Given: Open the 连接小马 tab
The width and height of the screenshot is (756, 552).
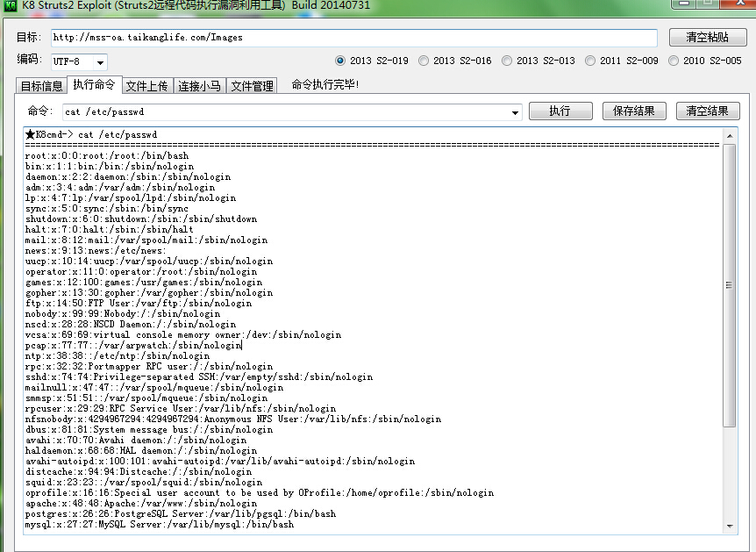Looking at the screenshot, I should pos(200,86).
